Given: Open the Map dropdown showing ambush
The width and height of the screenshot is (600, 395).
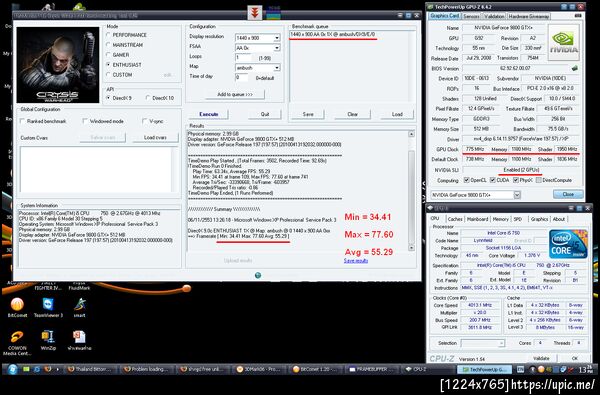Looking at the screenshot, I should coord(277,68).
